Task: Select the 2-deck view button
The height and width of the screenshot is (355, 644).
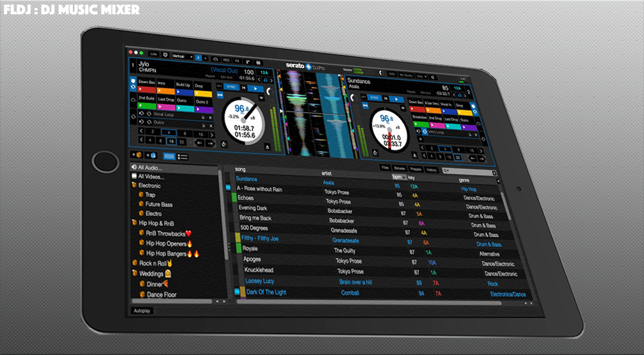Action: [x=199, y=57]
